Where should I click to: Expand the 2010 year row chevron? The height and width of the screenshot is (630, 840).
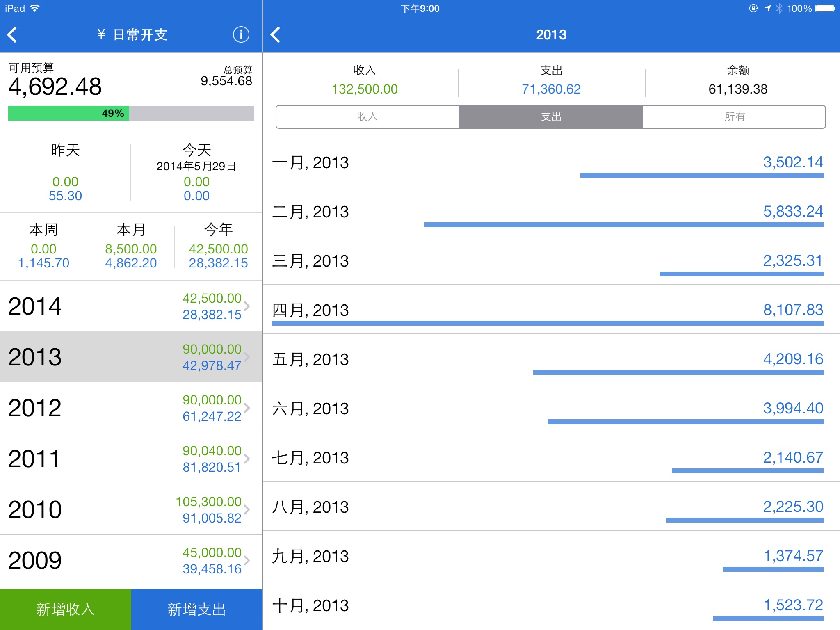(247, 509)
